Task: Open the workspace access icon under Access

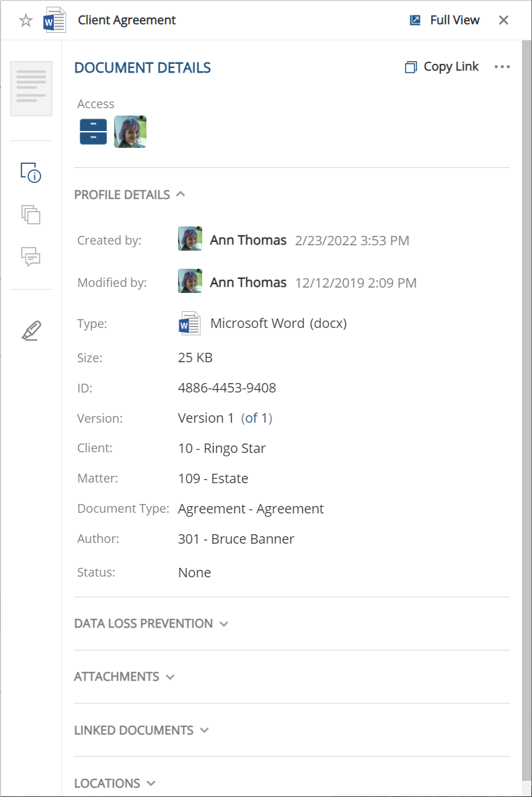Action: (x=93, y=131)
